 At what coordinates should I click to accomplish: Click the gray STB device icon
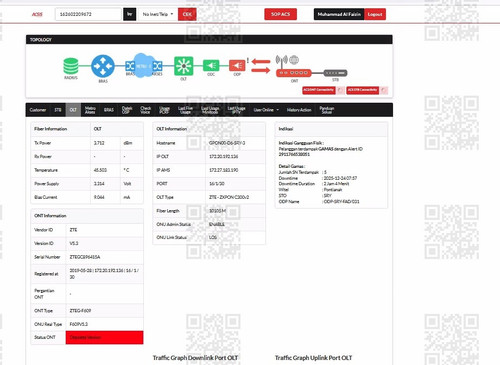coord(335,73)
